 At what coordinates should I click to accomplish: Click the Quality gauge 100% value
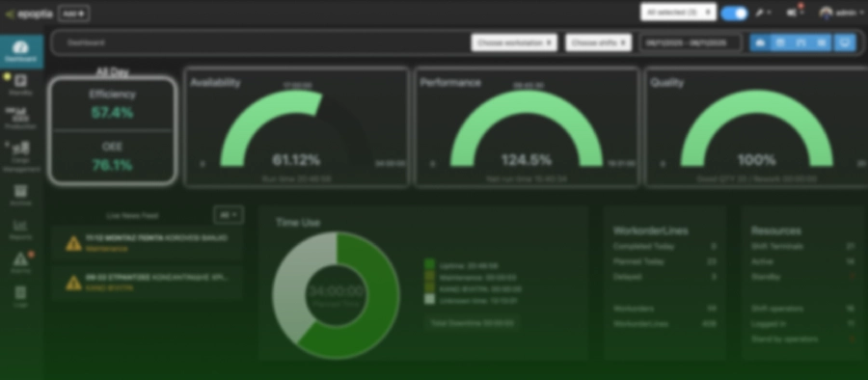pyautogui.click(x=756, y=160)
